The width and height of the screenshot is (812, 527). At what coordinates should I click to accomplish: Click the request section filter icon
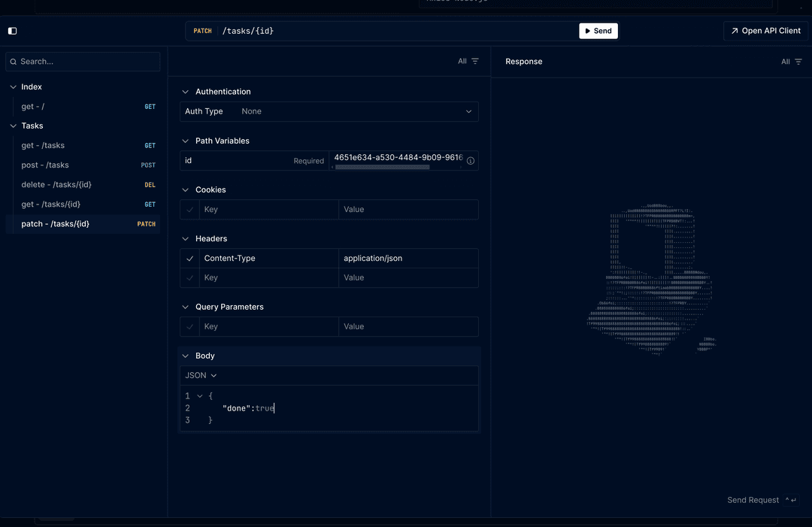point(474,62)
